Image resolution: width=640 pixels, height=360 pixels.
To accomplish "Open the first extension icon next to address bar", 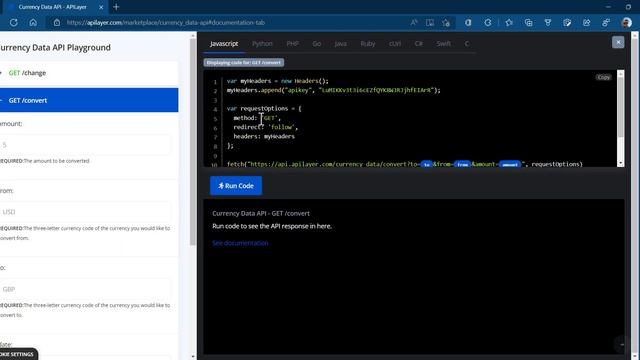I will [468, 22].
